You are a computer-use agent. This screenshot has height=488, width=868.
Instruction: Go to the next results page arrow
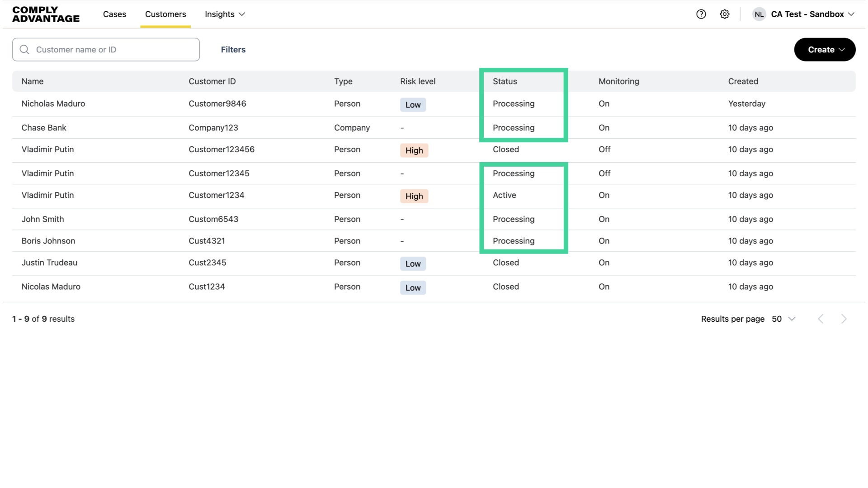pos(844,319)
